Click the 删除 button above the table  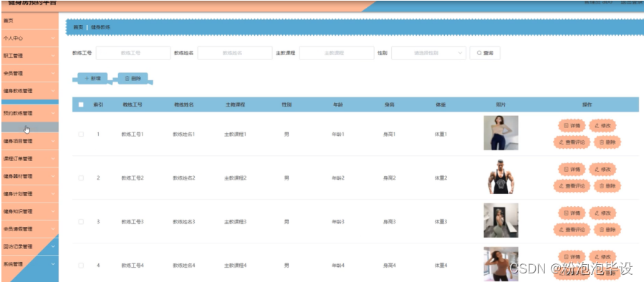click(133, 79)
